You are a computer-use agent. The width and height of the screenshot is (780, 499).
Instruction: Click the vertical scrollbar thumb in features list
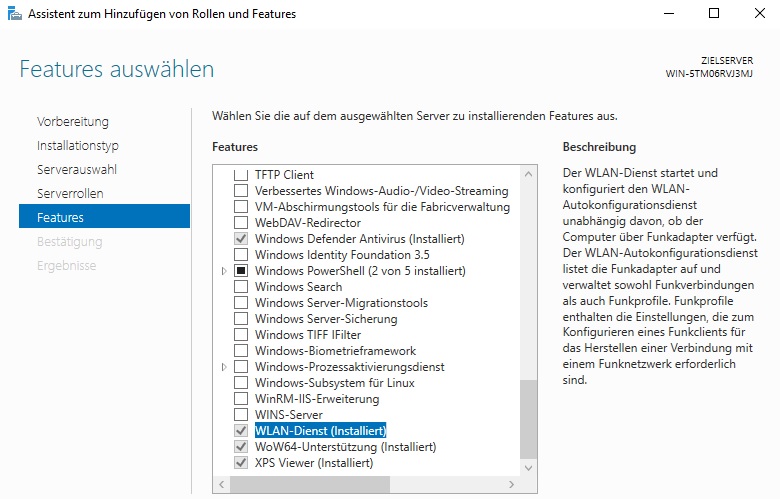click(528, 419)
